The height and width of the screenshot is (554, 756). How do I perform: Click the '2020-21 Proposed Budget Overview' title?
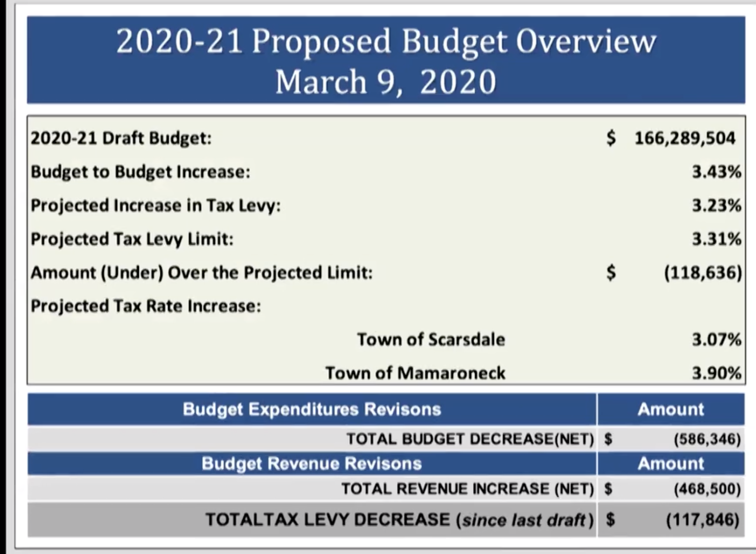point(386,42)
